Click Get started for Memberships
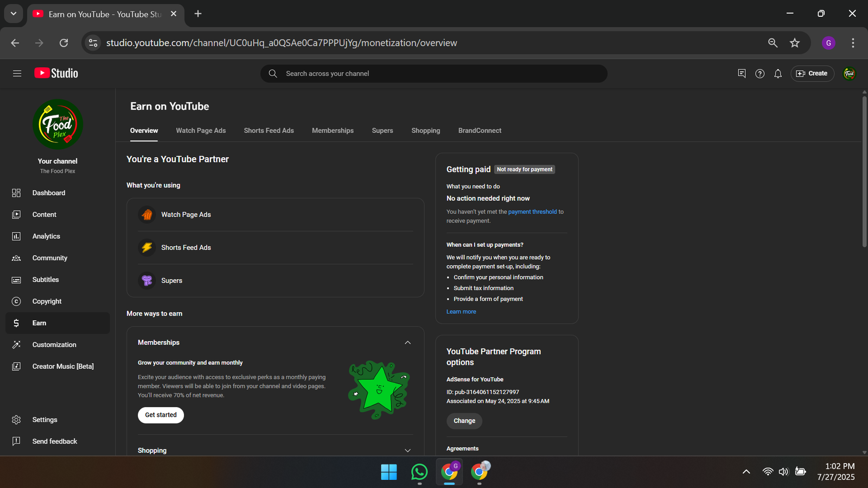Image resolution: width=868 pixels, height=488 pixels. [x=161, y=415]
